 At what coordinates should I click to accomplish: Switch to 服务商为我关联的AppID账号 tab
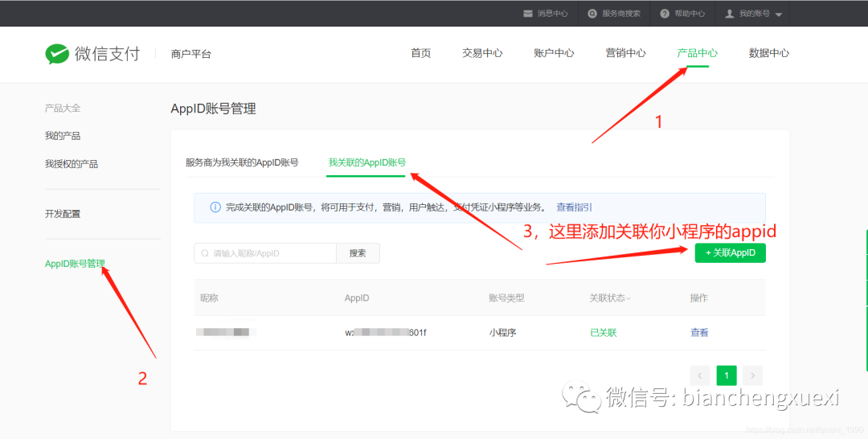(242, 162)
